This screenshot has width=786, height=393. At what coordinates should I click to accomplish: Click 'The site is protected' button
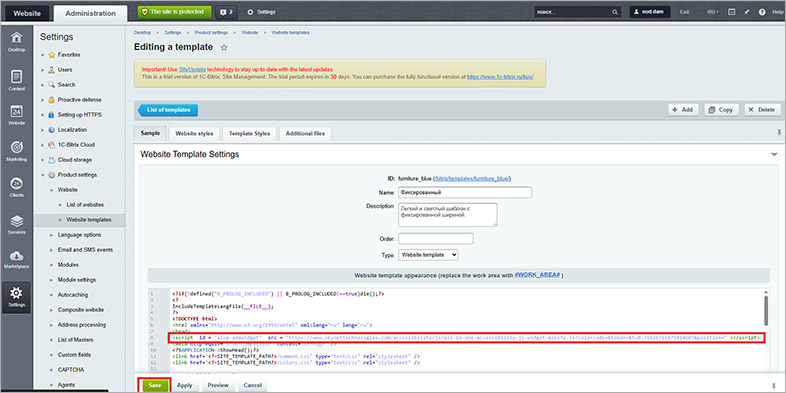[x=174, y=12]
